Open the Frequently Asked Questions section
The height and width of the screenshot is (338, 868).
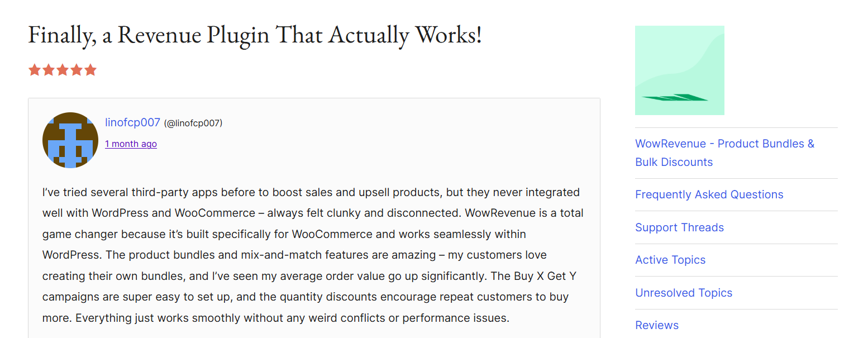[709, 194]
